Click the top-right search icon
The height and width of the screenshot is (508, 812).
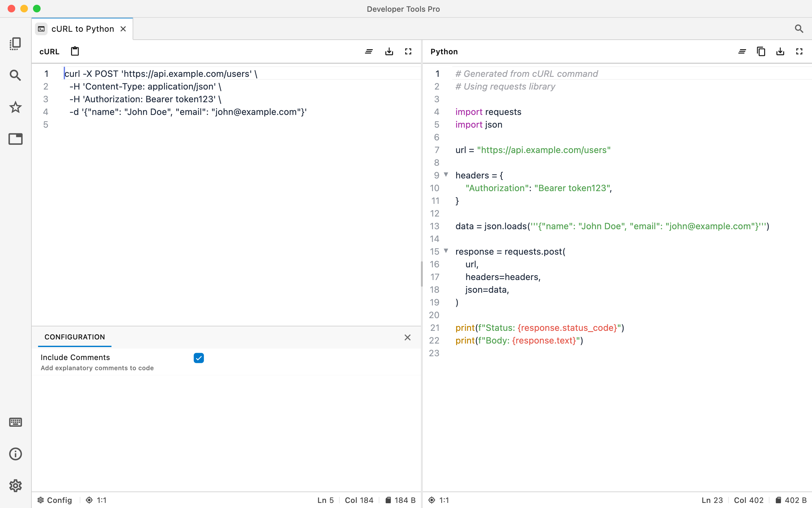[799, 29]
